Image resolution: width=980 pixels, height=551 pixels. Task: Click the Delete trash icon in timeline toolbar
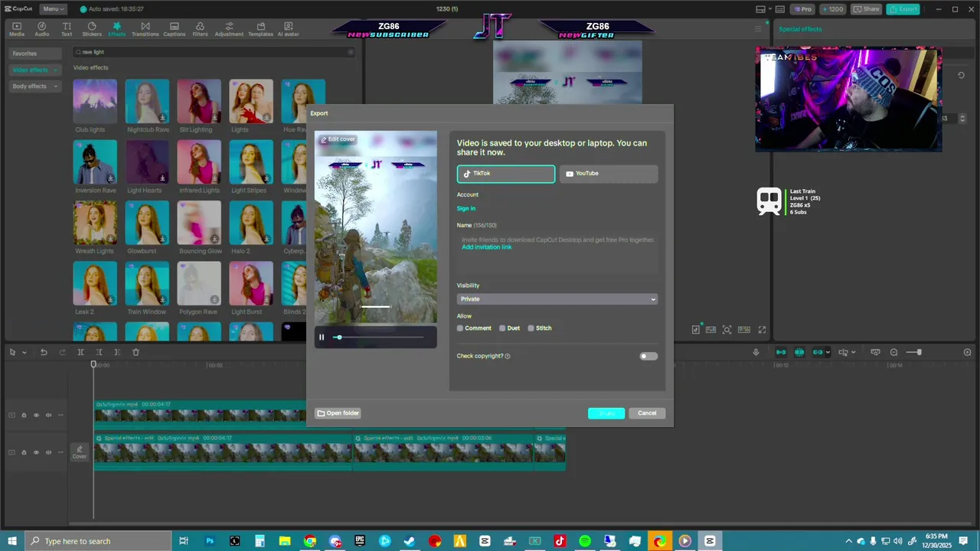tap(136, 352)
